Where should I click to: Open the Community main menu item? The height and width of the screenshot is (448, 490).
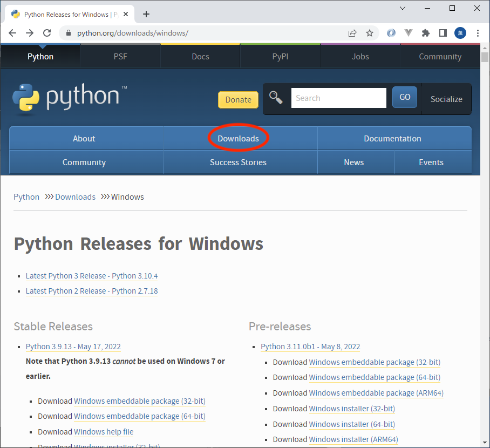(86, 162)
